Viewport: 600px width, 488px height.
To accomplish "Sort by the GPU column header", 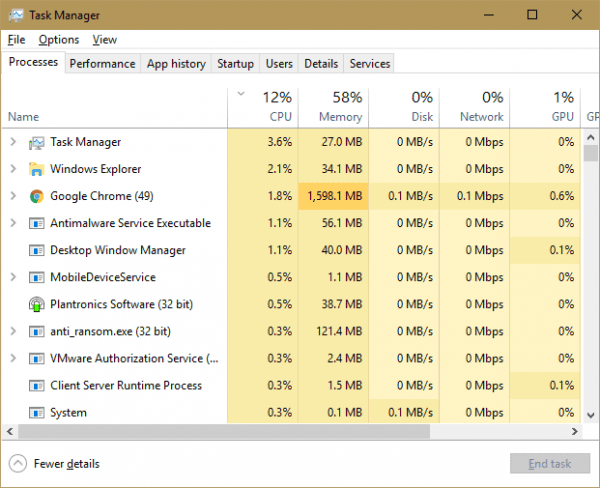I will point(545,108).
